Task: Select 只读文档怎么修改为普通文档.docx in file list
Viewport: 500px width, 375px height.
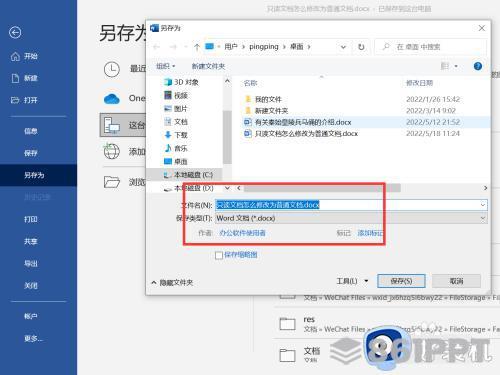Action: pos(301,134)
